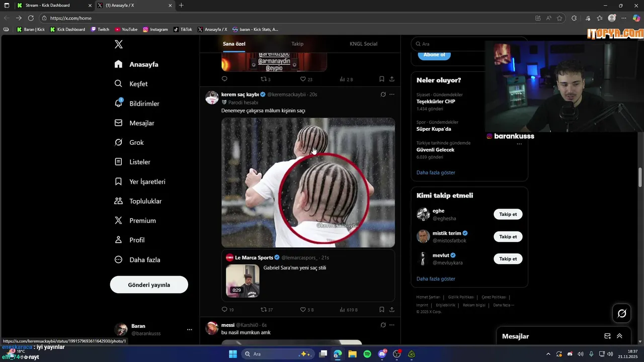Click Abone ol button
The height and width of the screenshot is (362, 644).
coord(434,54)
